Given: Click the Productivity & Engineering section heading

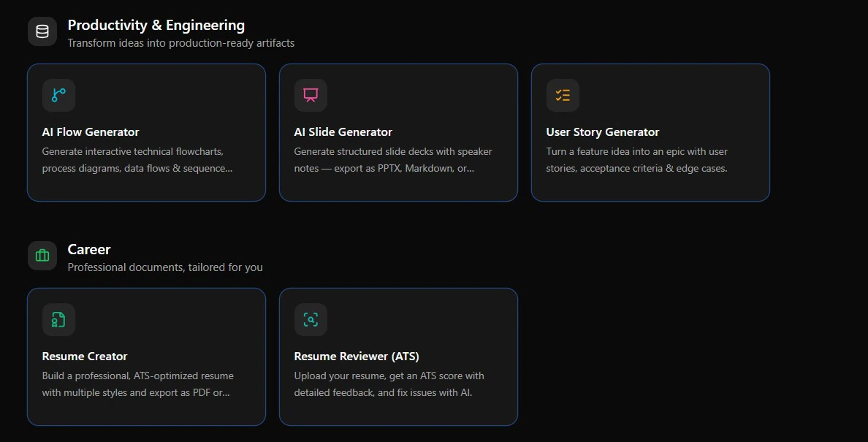Looking at the screenshot, I should [x=156, y=25].
